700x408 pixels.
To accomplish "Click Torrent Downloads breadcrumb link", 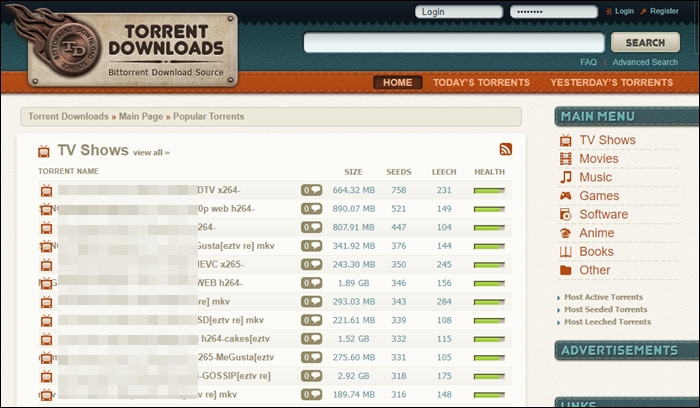I will 68,117.
